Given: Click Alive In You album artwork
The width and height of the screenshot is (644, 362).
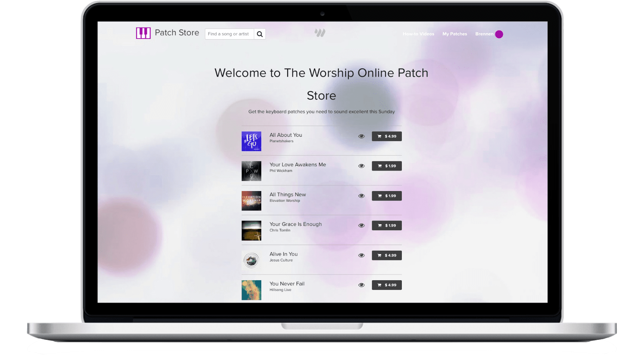Looking at the screenshot, I should pos(251,260).
